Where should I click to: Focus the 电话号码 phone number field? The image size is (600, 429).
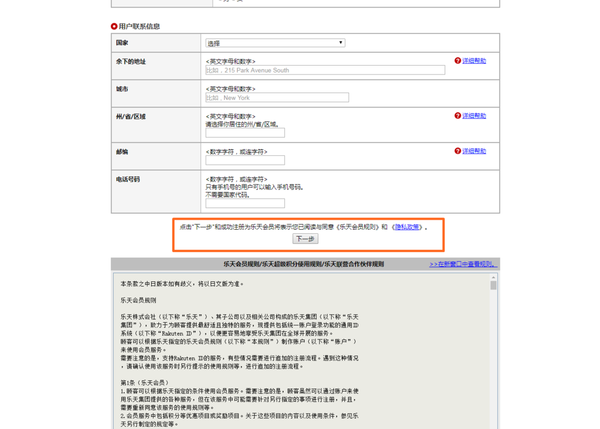point(245,203)
